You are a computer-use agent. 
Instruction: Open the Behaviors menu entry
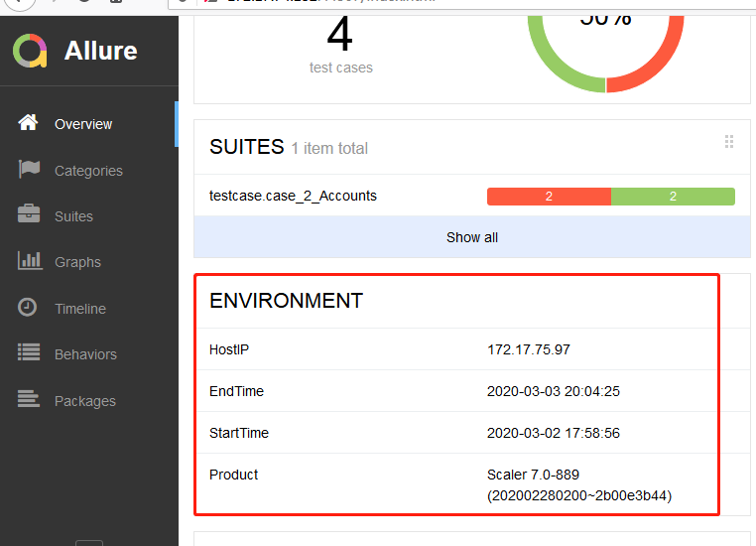click(x=85, y=354)
